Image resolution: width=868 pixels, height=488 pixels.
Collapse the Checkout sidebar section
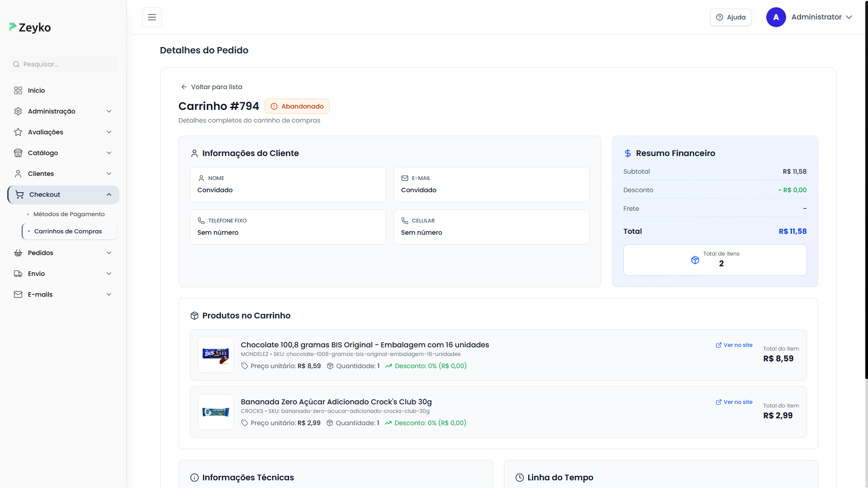109,194
